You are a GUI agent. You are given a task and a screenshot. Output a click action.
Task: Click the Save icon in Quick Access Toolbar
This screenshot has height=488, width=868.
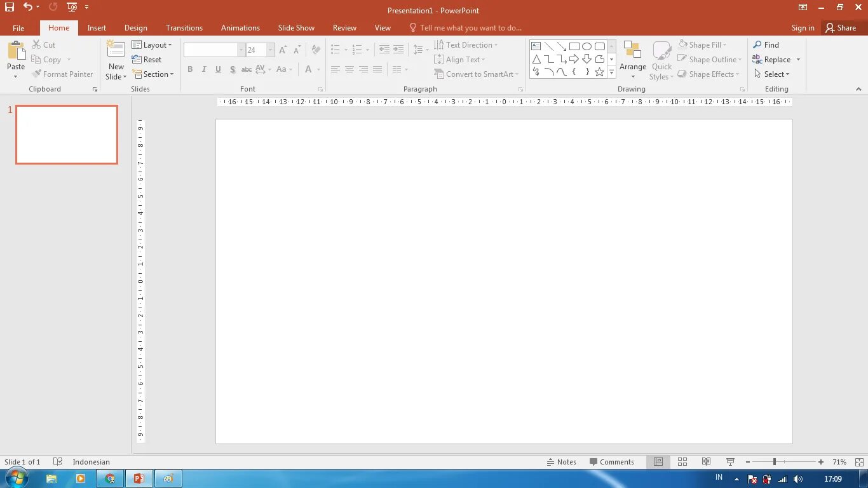point(10,8)
